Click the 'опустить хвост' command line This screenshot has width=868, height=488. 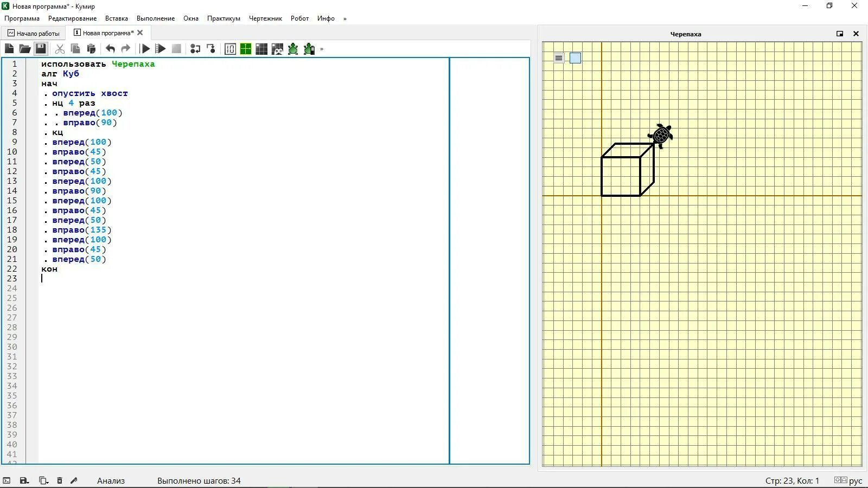point(90,93)
